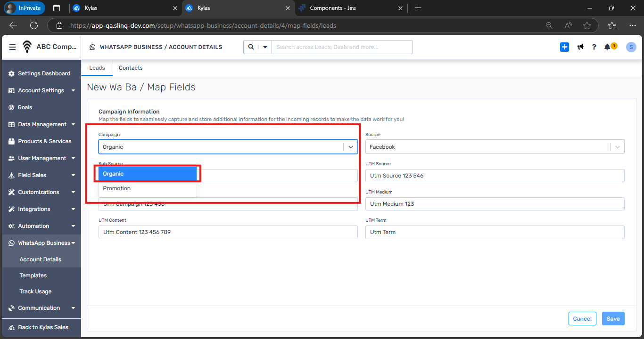The height and width of the screenshot is (339, 644).
Task: Click the Cancel button
Action: point(582,319)
